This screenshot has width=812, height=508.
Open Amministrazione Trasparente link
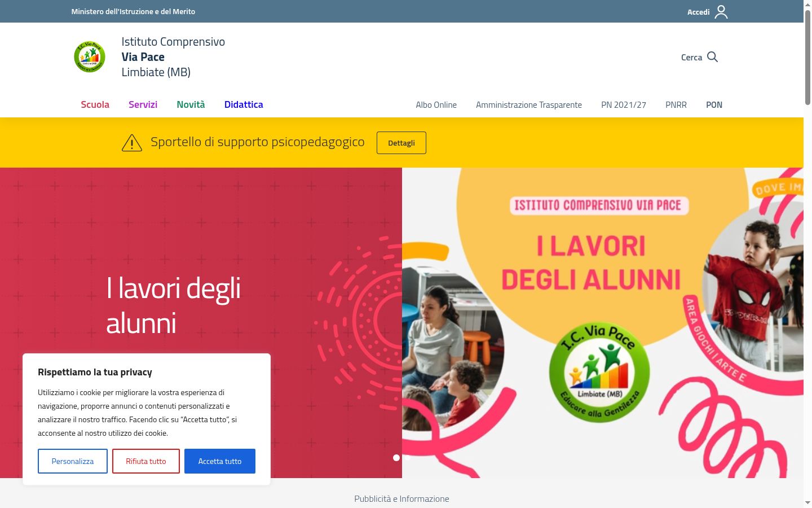[x=529, y=105]
